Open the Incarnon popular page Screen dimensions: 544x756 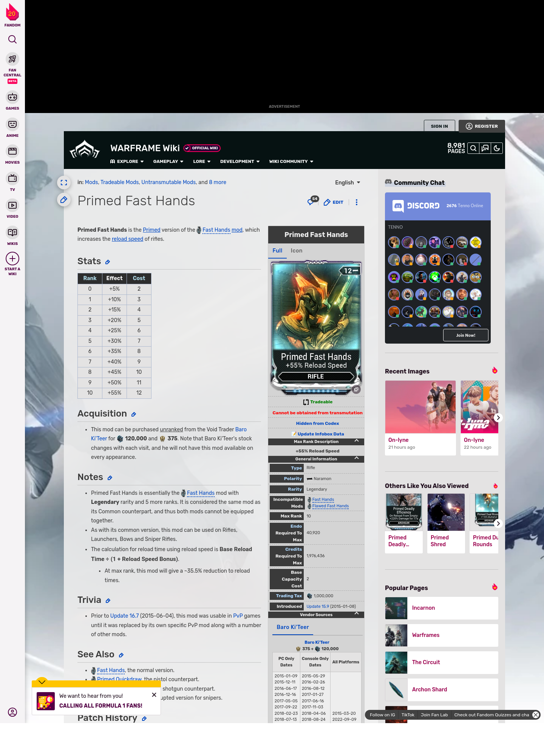pyautogui.click(x=442, y=608)
